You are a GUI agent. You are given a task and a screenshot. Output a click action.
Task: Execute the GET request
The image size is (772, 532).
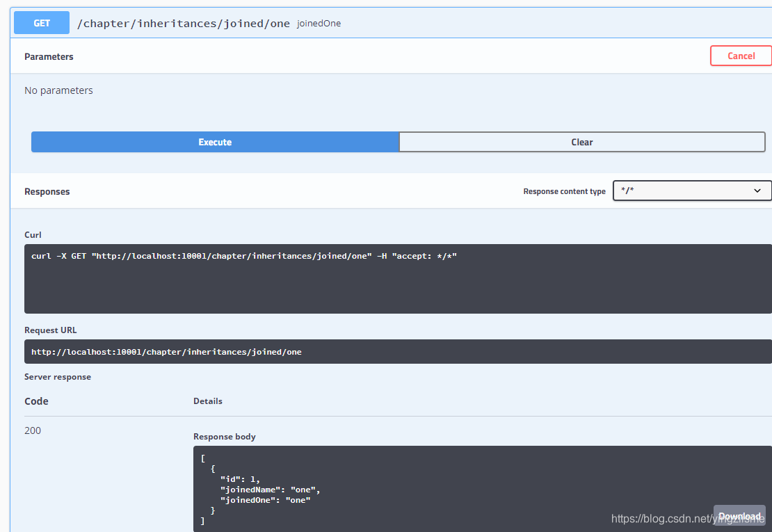tap(215, 142)
